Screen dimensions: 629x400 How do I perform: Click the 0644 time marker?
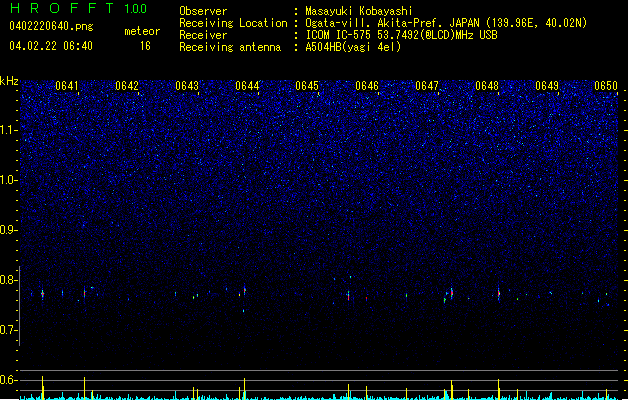247,86
